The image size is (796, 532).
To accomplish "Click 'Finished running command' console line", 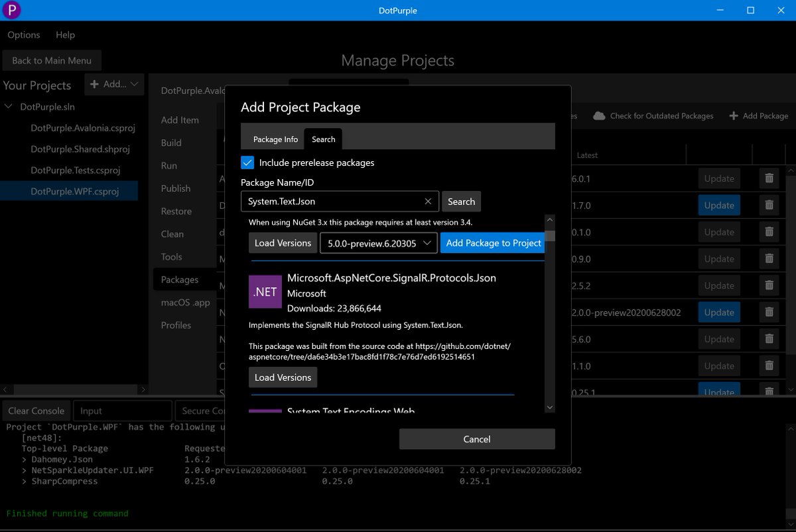I will [67, 513].
